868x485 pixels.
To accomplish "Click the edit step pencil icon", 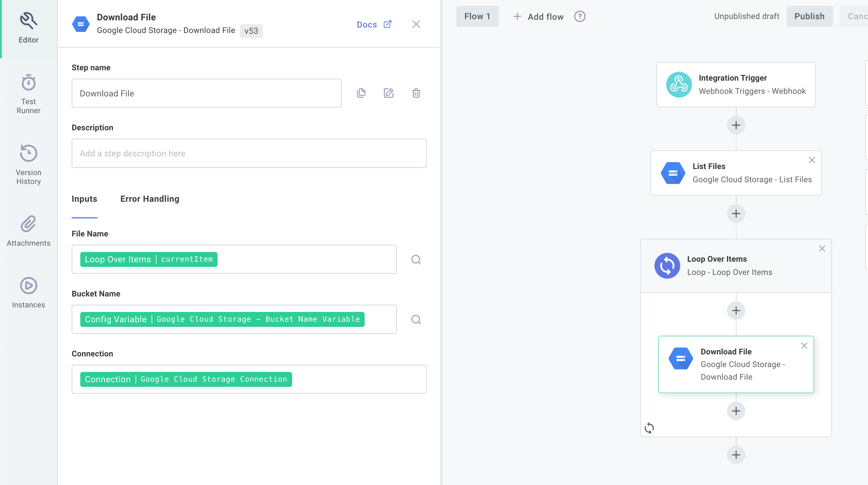I will (388, 93).
